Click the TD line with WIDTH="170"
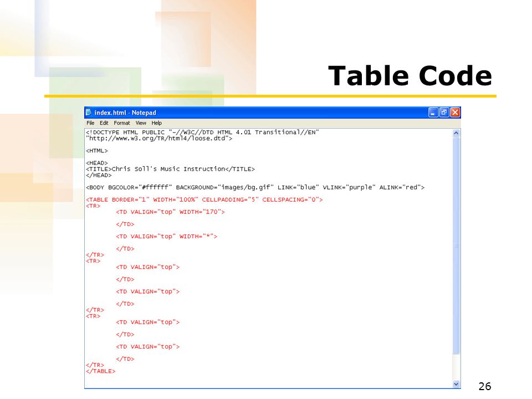This screenshot has width=532, height=399. click(170, 212)
